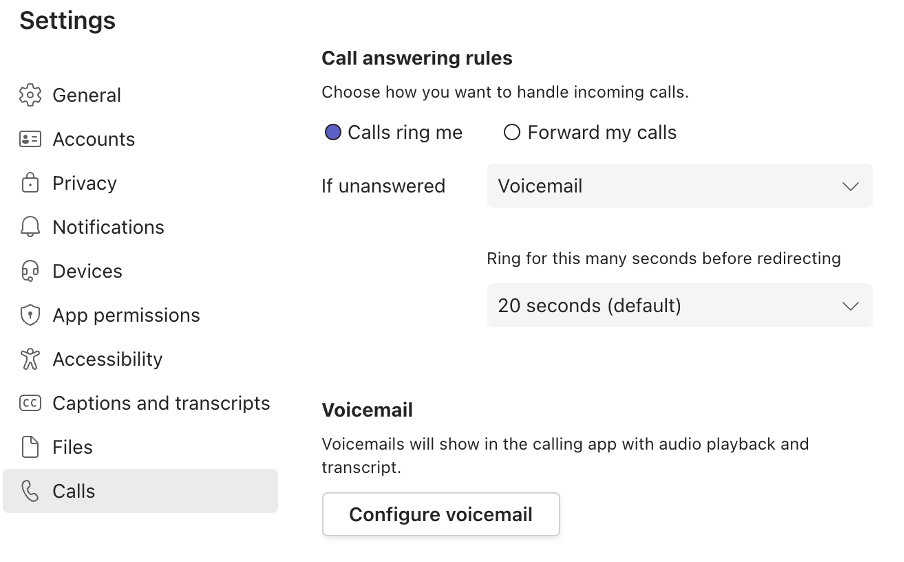Select the Forward my calls option
The height and width of the screenshot is (562, 904).
pos(512,132)
